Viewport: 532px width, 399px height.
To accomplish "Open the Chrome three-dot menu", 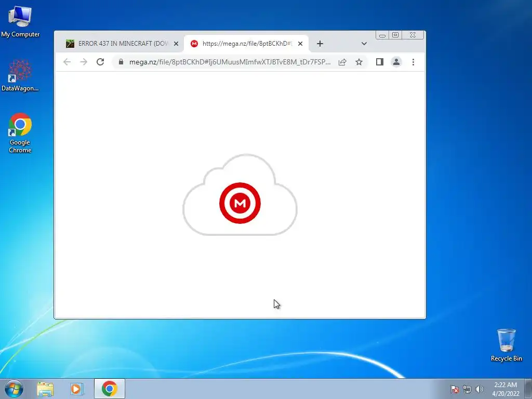I will (x=413, y=62).
